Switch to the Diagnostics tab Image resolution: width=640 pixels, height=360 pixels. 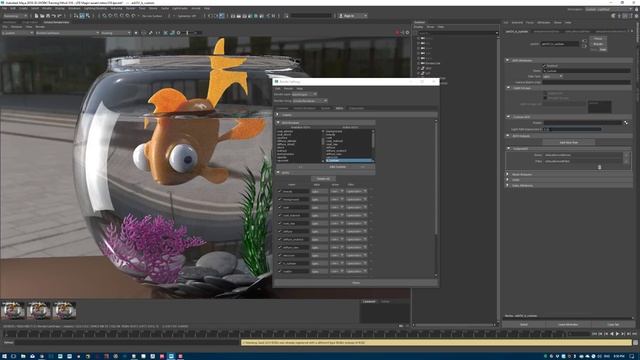[x=356, y=108]
